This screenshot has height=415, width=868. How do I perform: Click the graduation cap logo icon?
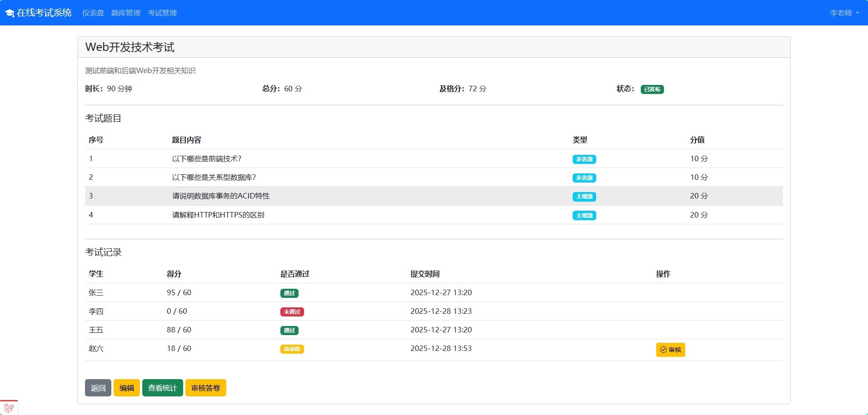click(x=10, y=13)
